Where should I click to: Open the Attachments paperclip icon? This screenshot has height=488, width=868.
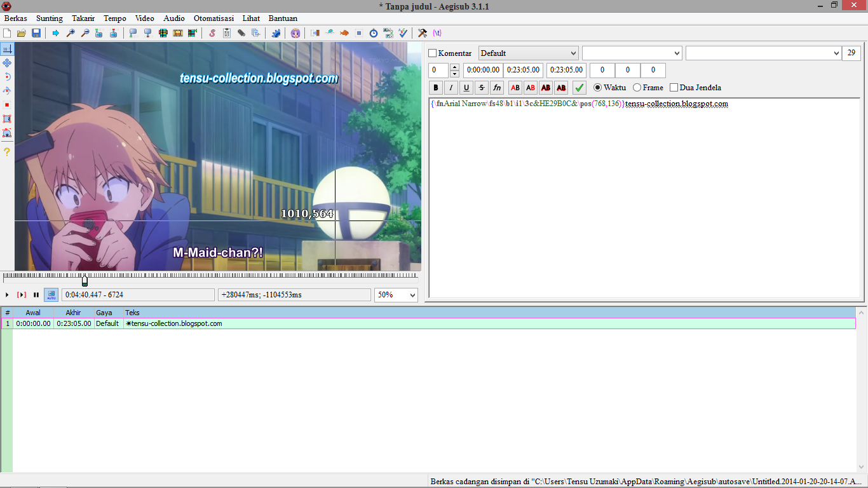[241, 33]
